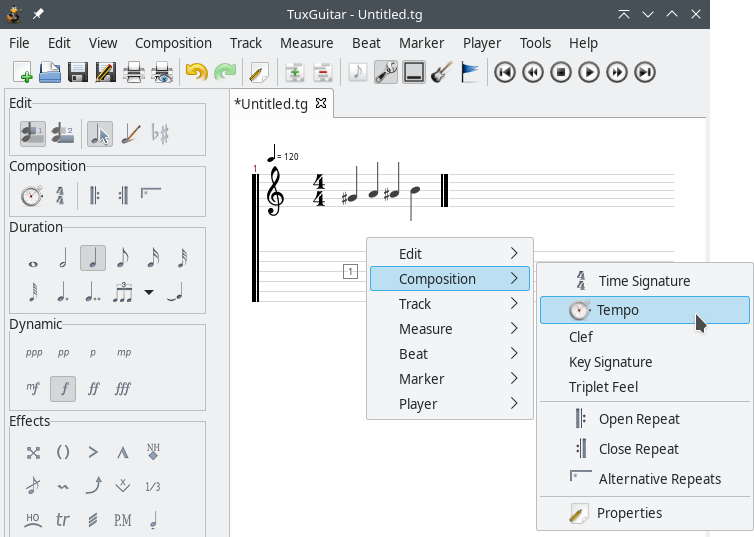Click the trill 'tr' effect icon
Screen dimensions: 754x537
(x=63, y=519)
